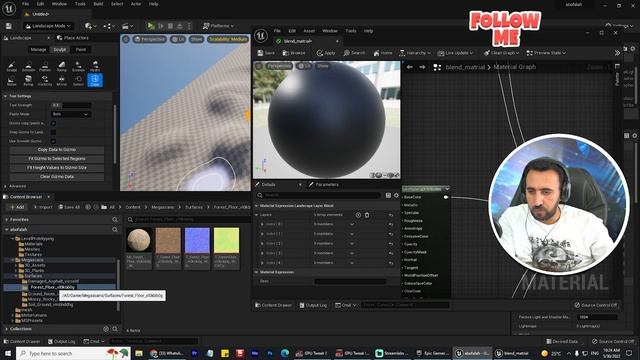Click Fit Gizmo to Selected Regions

tap(57, 159)
